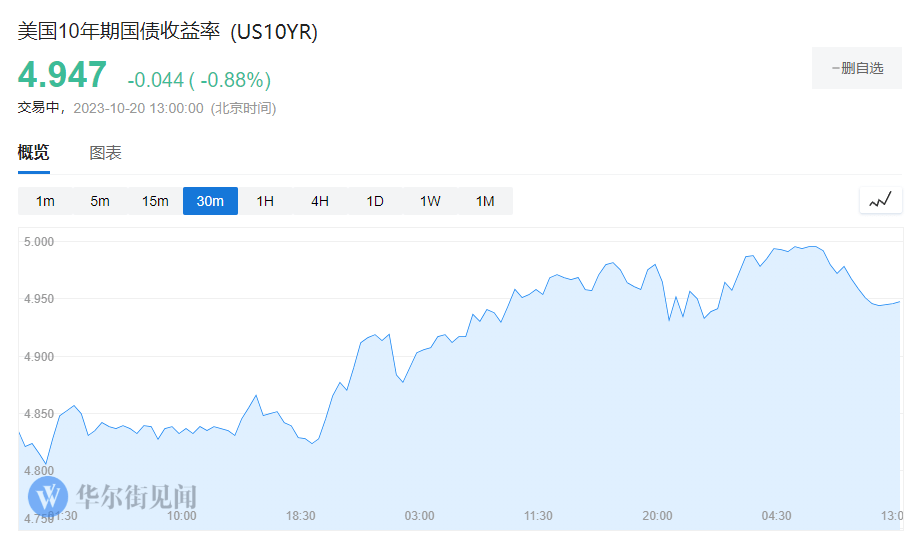The image size is (916, 540).
Task: Click the 4.900 y-axis label
Action: coord(38,357)
